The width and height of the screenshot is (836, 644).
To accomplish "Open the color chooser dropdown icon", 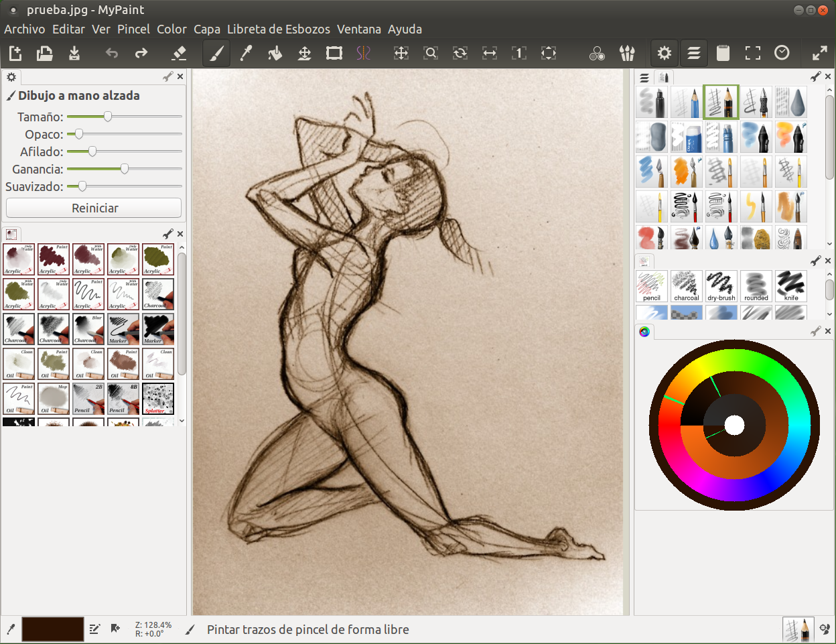I will [x=597, y=54].
